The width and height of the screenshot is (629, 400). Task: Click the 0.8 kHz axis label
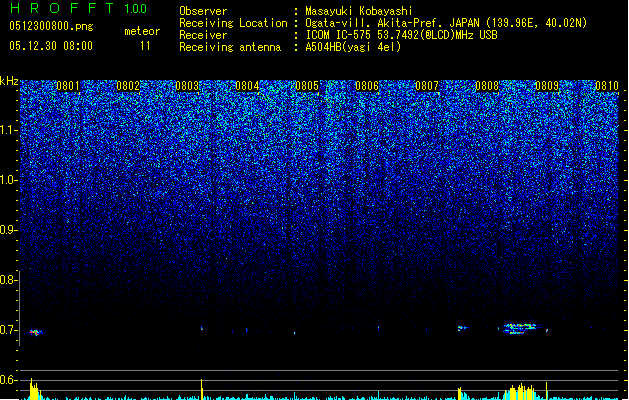8,280
